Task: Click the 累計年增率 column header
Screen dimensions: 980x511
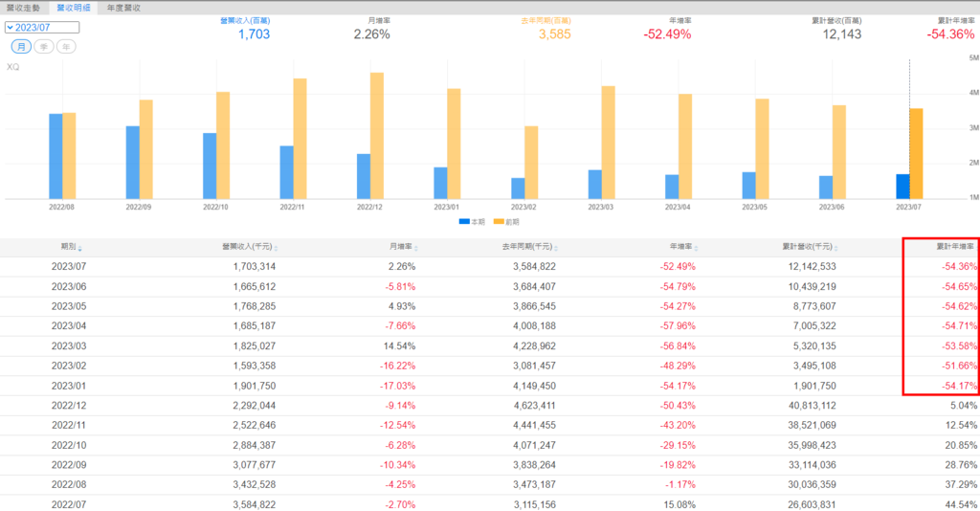Action: click(x=955, y=247)
